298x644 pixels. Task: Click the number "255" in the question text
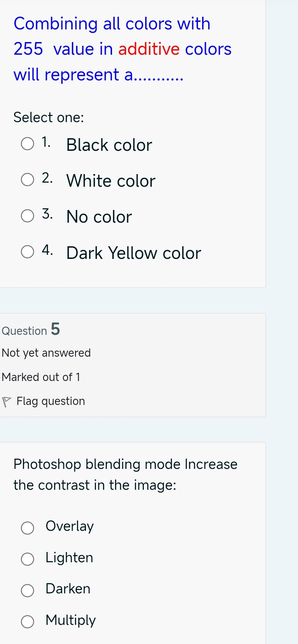27,49
